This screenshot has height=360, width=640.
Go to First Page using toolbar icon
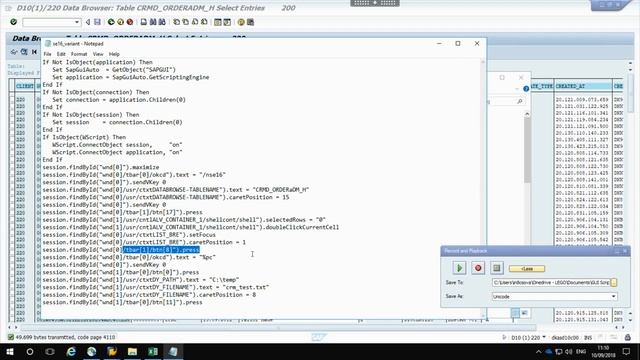pyautogui.click(x=176, y=22)
